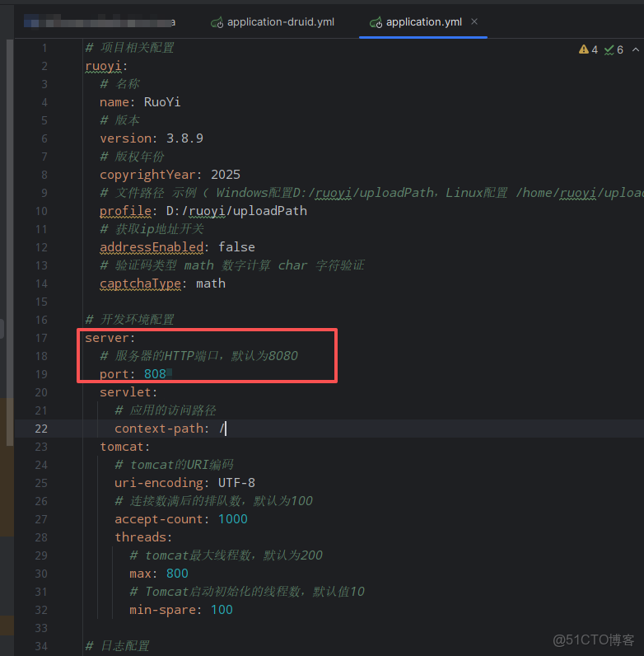
Task: Click the 'threads:' key
Action: (143, 537)
